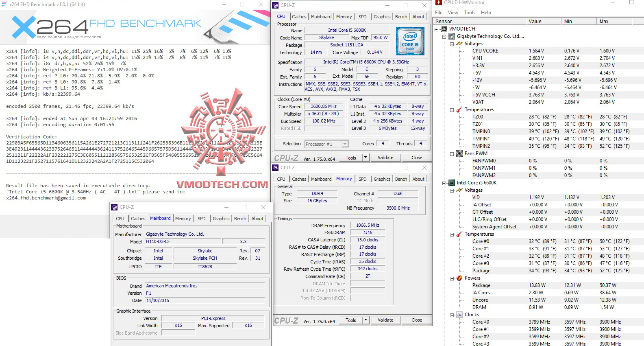This screenshot has height=346, width=644.
Task: Select Graphics tab in the CPU-Z Memory window
Action: [382, 179]
